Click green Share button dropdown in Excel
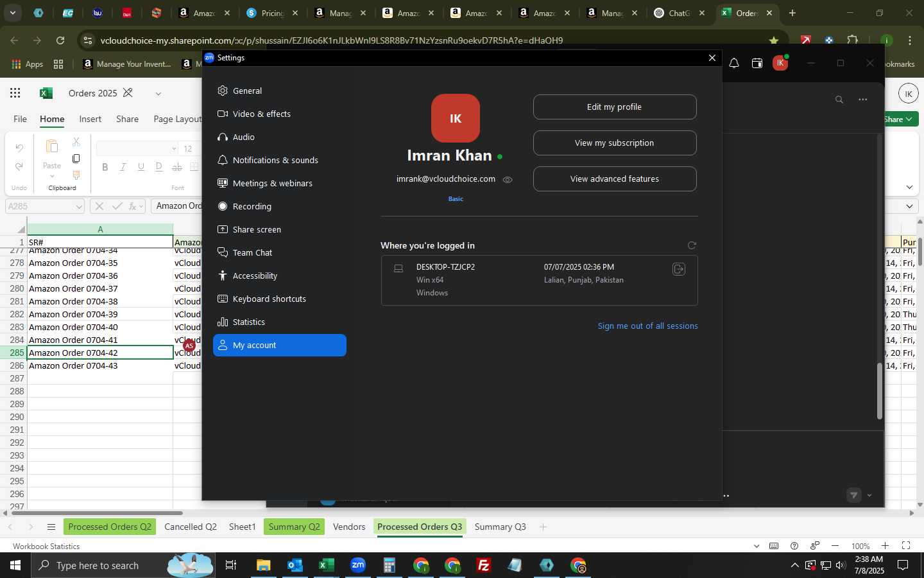The image size is (924, 578). [x=901, y=119]
